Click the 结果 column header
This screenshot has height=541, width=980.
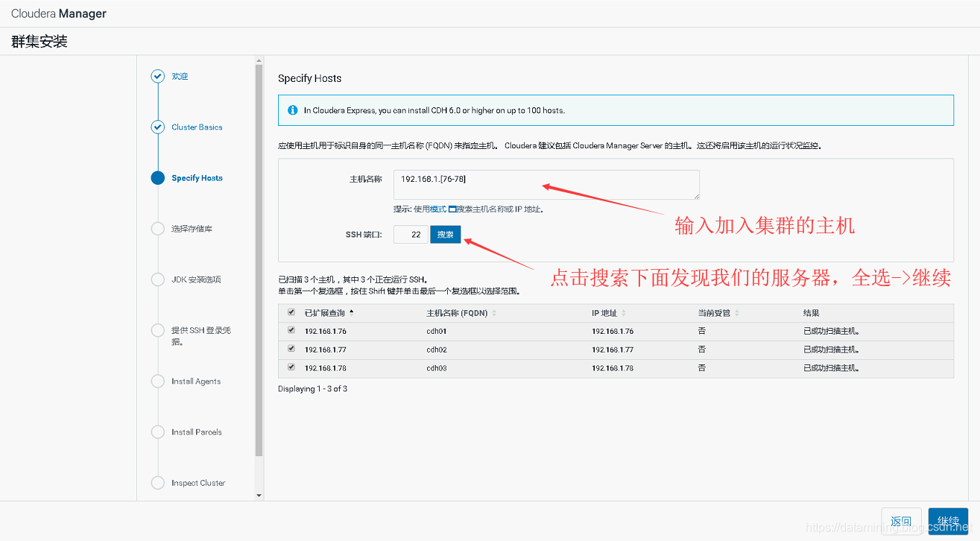811,313
